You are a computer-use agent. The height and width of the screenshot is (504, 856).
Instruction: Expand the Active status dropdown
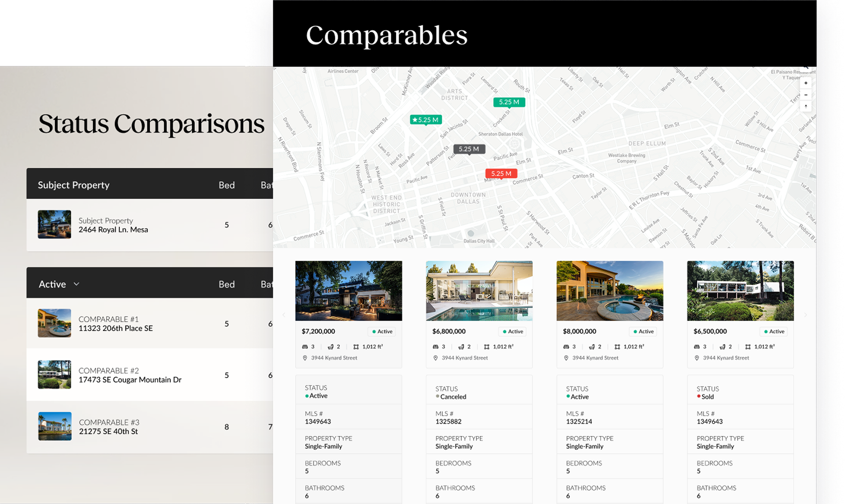click(76, 284)
